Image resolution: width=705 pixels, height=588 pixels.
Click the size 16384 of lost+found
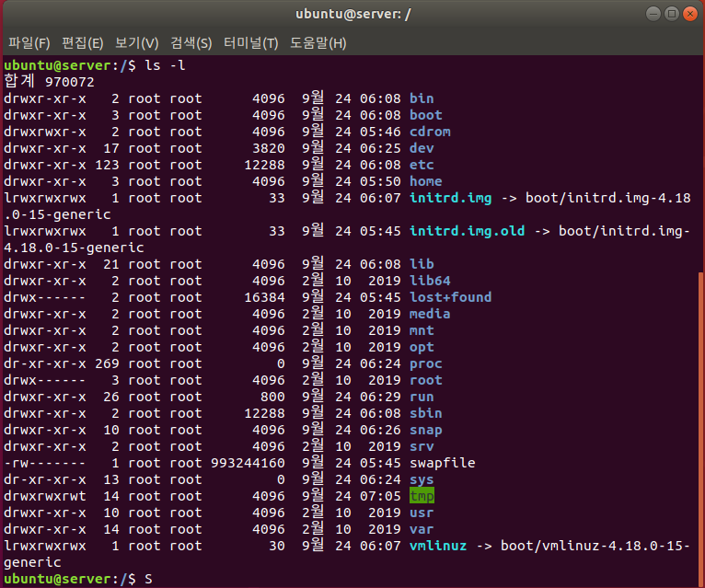[264, 297]
